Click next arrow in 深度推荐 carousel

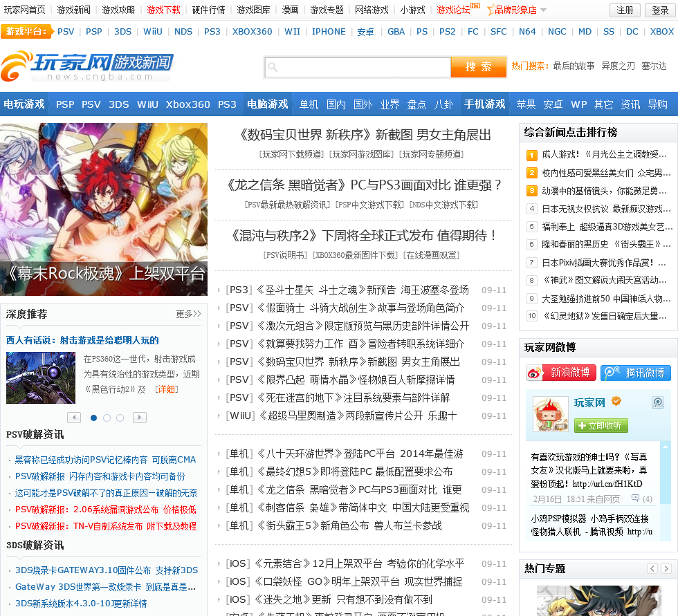coord(139,418)
